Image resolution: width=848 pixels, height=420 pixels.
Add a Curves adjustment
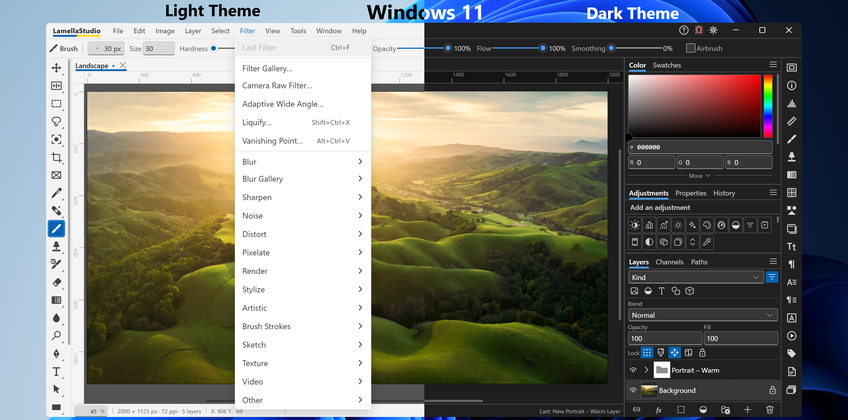tap(664, 225)
